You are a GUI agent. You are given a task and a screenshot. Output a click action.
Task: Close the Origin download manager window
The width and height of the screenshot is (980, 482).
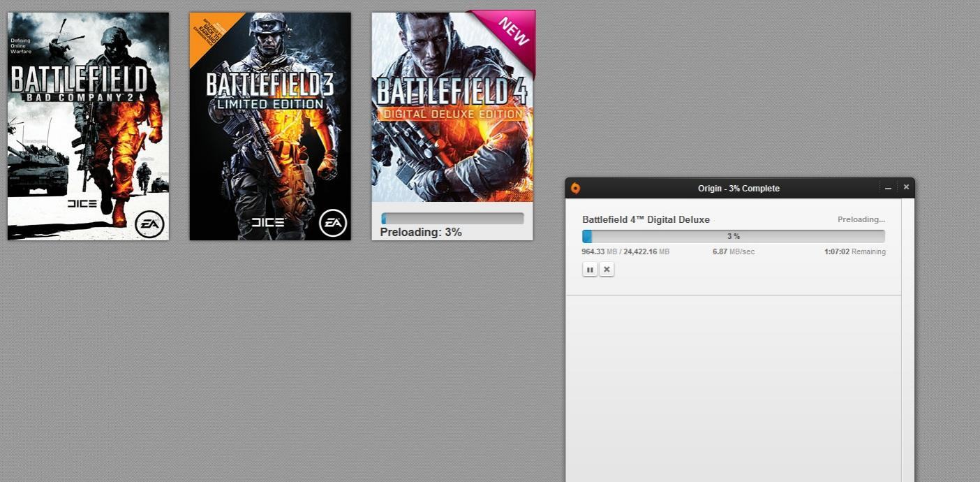pos(906,187)
